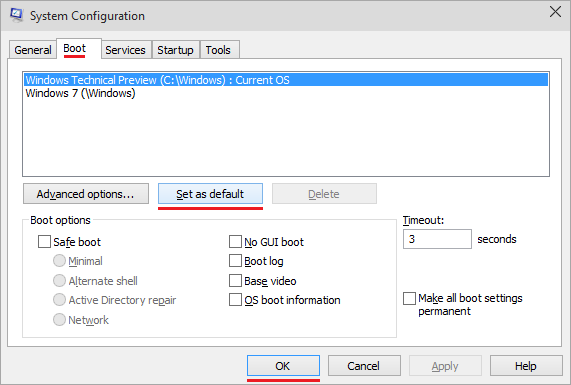Enable the Boot log checkbox
The width and height of the screenshot is (571, 385).
tap(235, 261)
